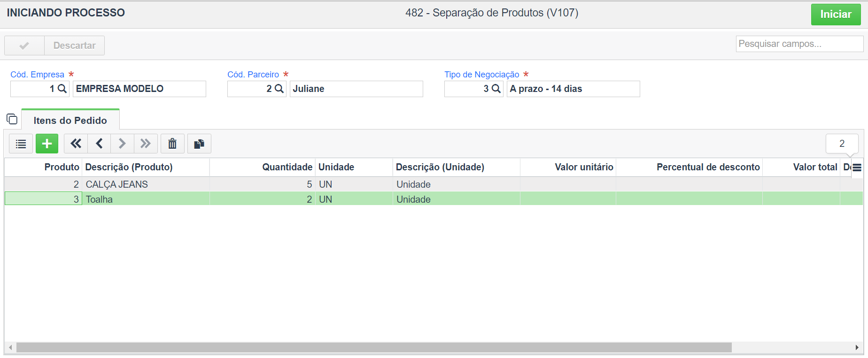
Task: Go to previous record arrow
Action: coord(99,144)
